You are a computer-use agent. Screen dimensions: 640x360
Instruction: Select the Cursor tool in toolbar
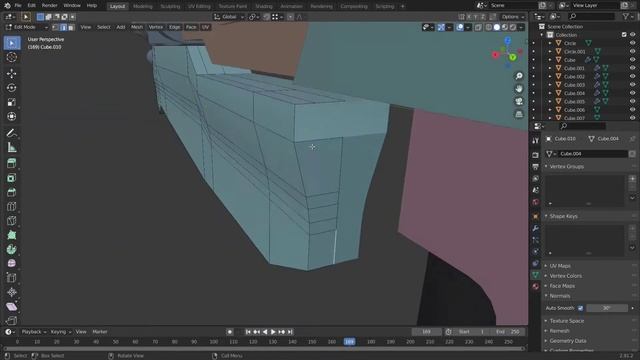pyautogui.click(x=11, y=58)
